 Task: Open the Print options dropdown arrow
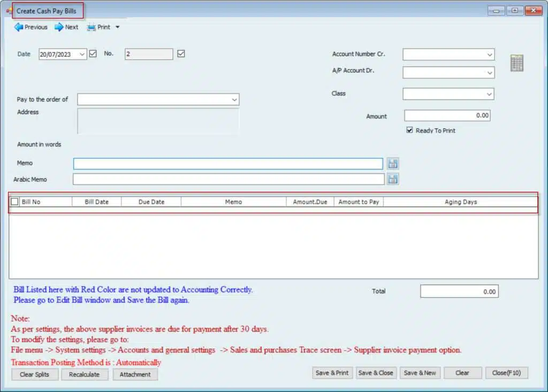tap(118, 27)
